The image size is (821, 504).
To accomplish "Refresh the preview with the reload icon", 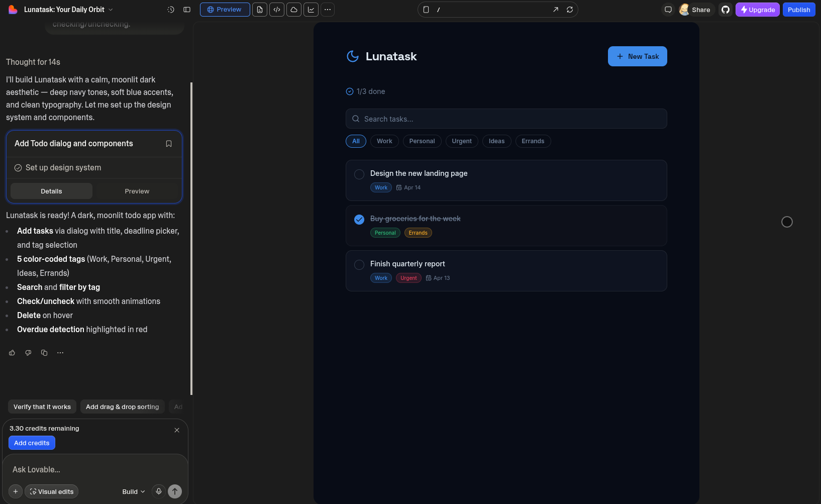I will [x=570, y=10].
